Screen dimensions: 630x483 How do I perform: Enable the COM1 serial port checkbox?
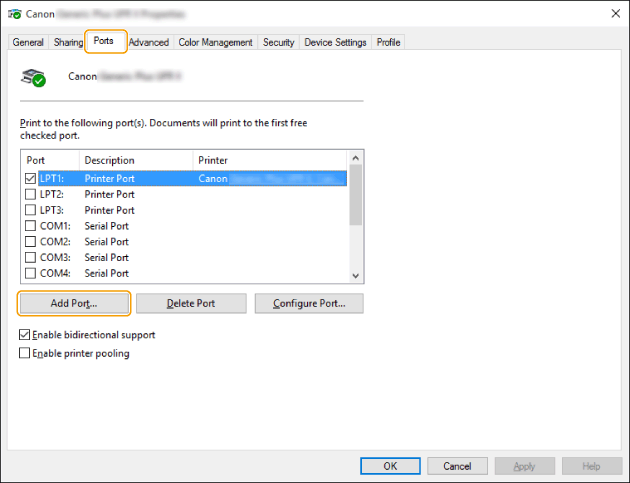(x=30, y=226)
